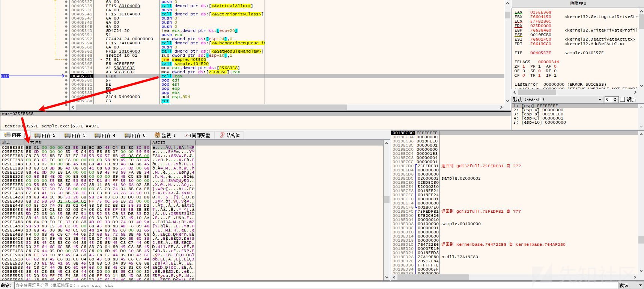Select the EBX register value 76604150
Viewport: 644px width, 289px height.
coord(541,17)
